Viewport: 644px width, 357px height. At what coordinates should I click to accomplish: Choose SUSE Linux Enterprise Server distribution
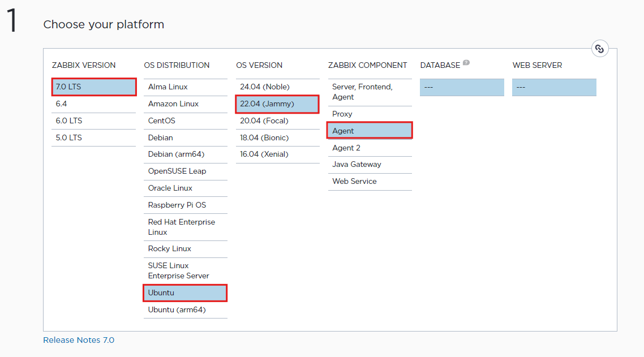pos(186,271)
